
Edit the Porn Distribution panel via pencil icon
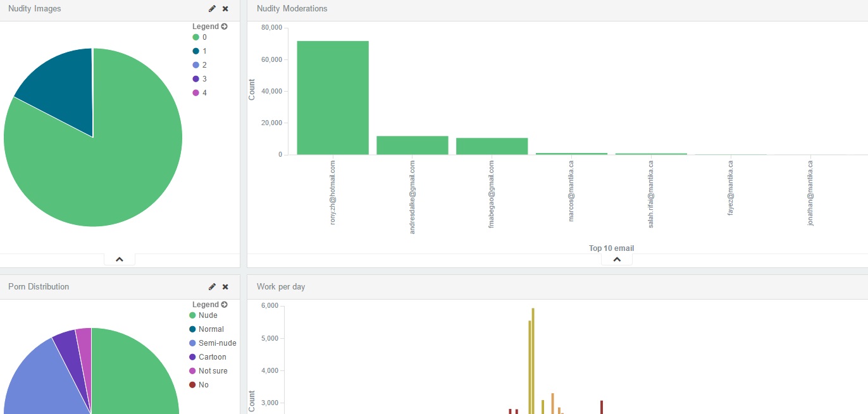212,287
